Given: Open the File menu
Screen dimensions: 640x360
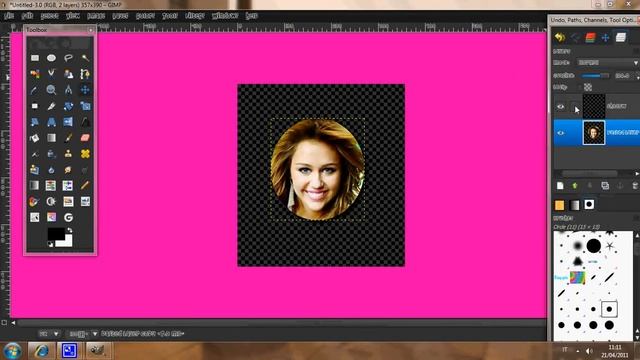Looking at the screenshot, I should (x=9, y=16).
